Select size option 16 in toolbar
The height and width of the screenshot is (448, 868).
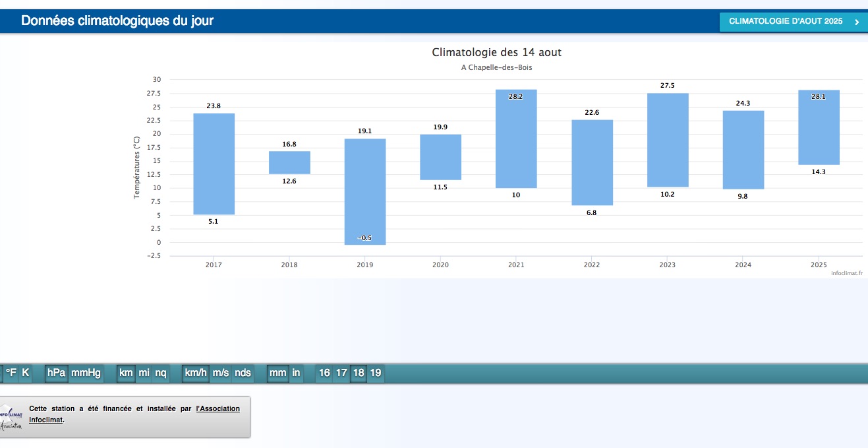(x=324, y=373)
